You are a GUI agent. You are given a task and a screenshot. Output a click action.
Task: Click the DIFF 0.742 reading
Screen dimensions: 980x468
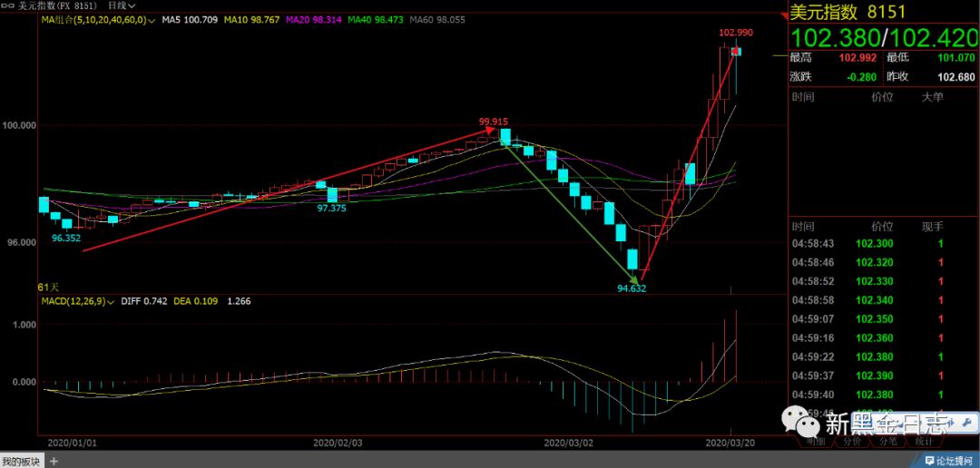click(143, 302)
